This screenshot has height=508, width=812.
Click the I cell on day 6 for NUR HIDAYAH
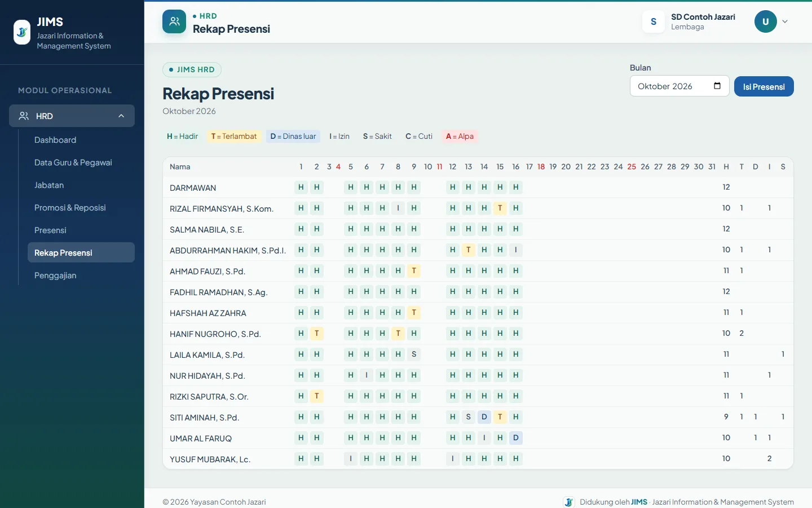pos(367,375)
